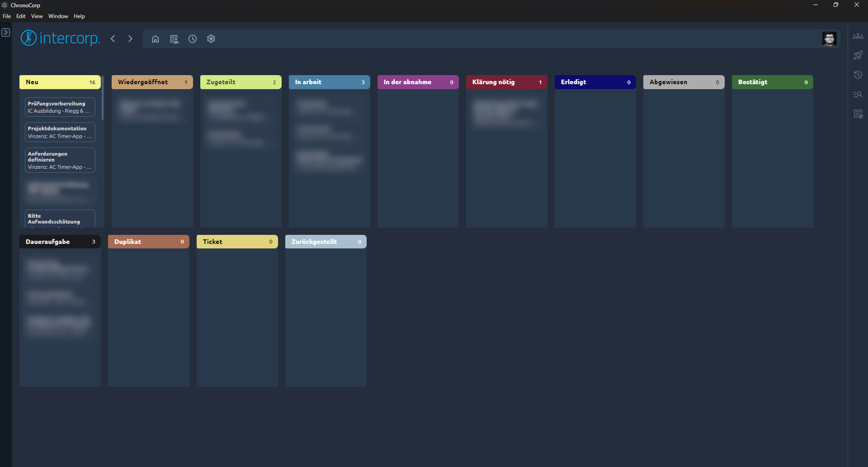Select the In der abnahme column header
868x467 pixels.
click(x=418, y=82)
